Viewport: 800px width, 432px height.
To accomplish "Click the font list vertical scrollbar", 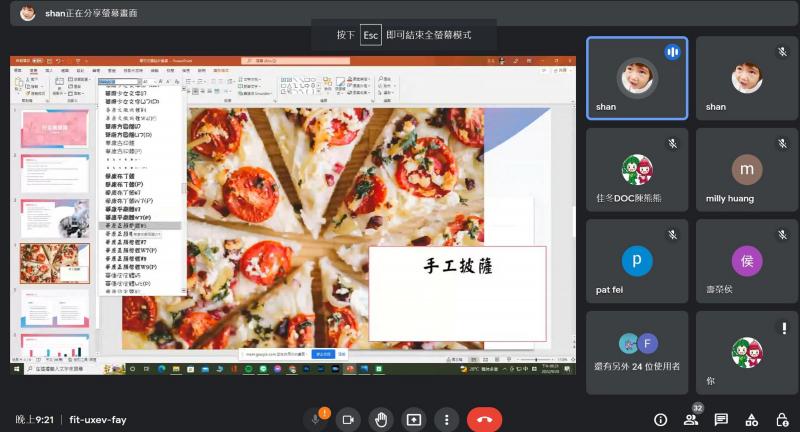I will tap(184, 189).
